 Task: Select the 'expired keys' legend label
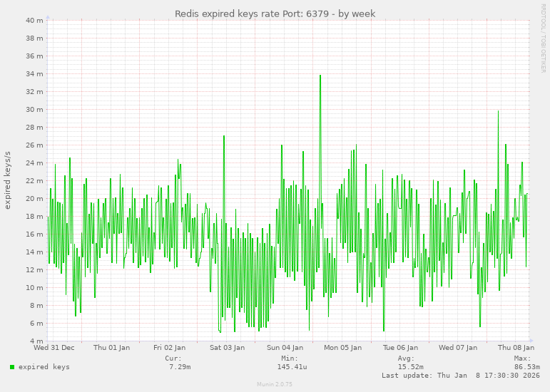(44, 367)
